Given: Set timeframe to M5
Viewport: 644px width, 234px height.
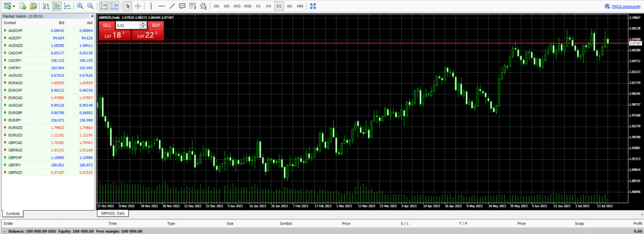Looking at the screenshot, I should (226, 6).
